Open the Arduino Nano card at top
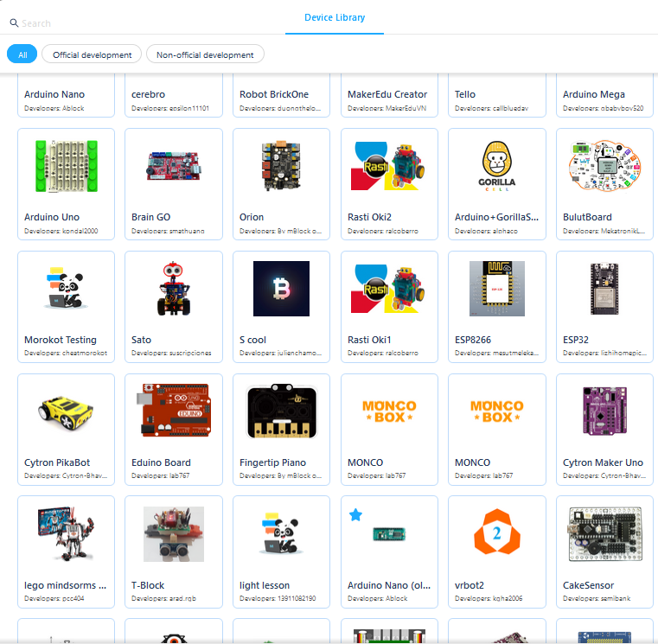Screen dimensions: 658x644 click(x=66, y=95)
